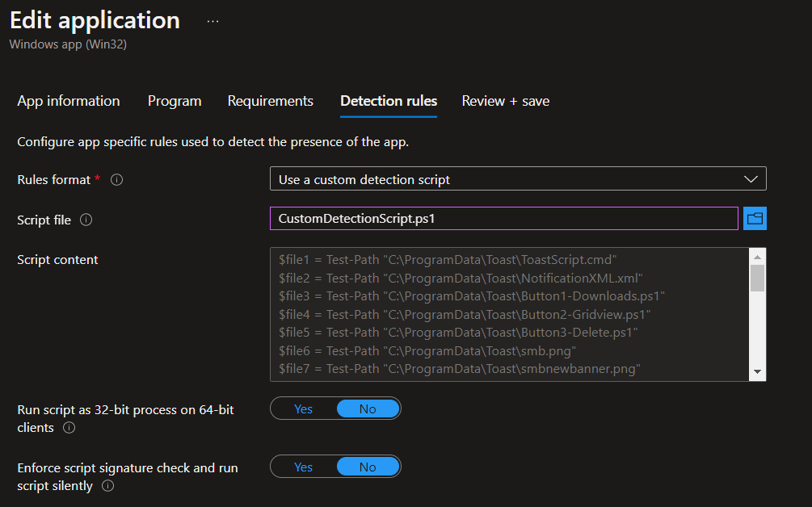Select No for Enforce script signature check

click(x=368, y=467)
